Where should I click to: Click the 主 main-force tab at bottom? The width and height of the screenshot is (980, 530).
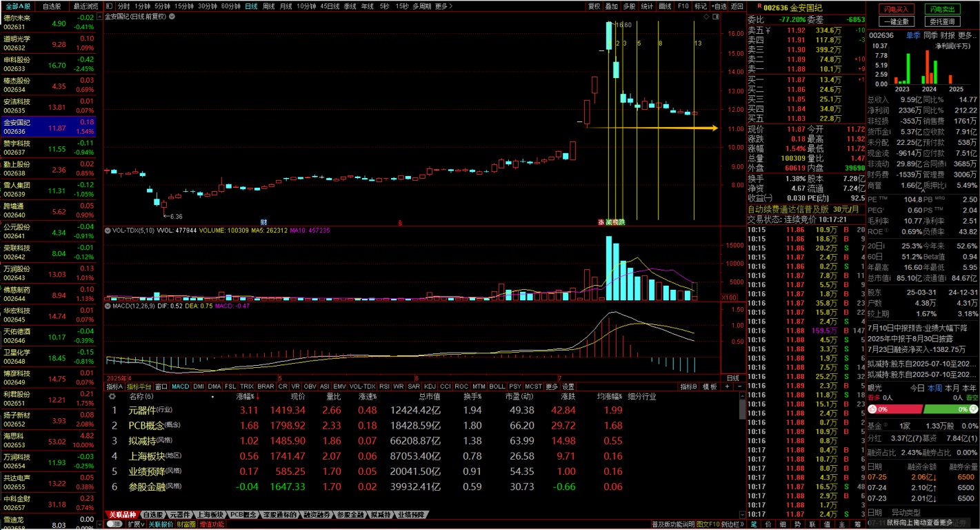[841, 524]
